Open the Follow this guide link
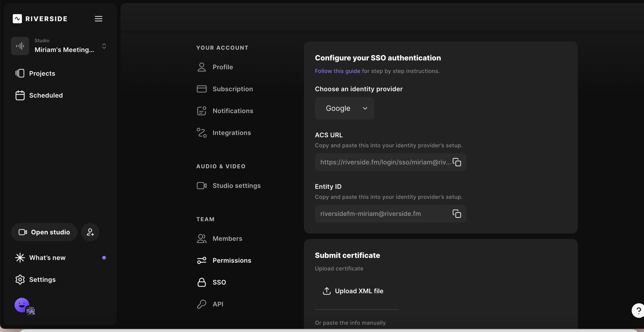The image size is (644, 332). click(337, 71)
